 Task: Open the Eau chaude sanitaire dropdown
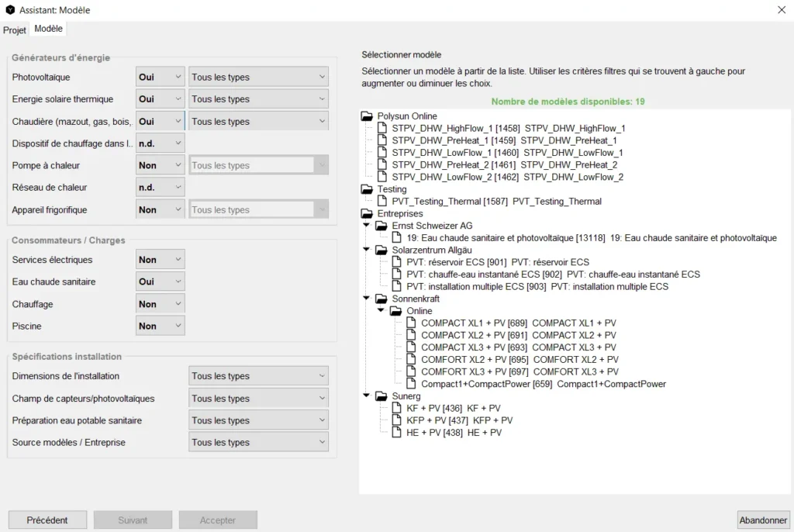(x=160, y=282)
